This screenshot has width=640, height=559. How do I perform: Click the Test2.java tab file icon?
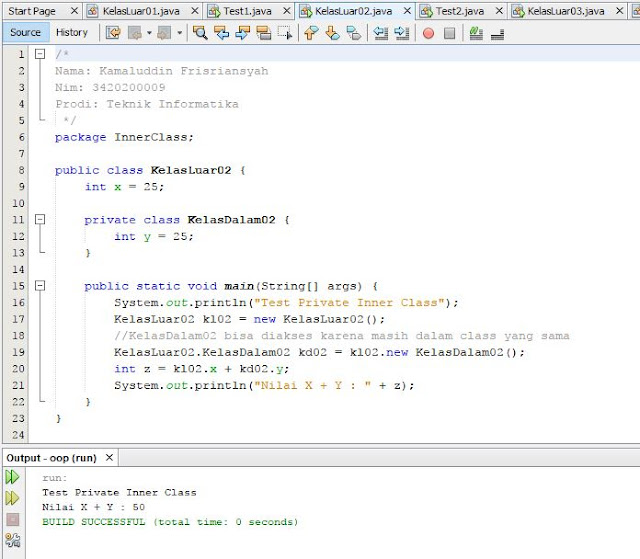[426, 11]
